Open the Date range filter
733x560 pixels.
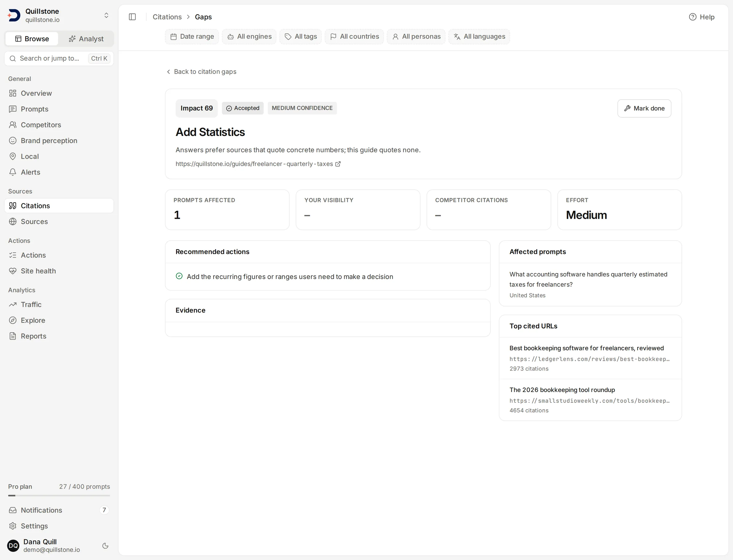(192, 36)
